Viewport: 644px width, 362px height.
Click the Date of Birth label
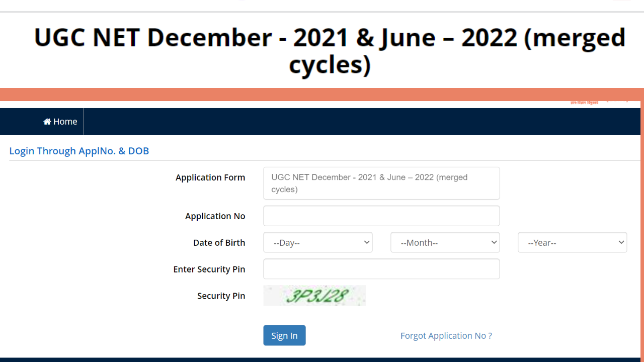(x=219, y=243)
